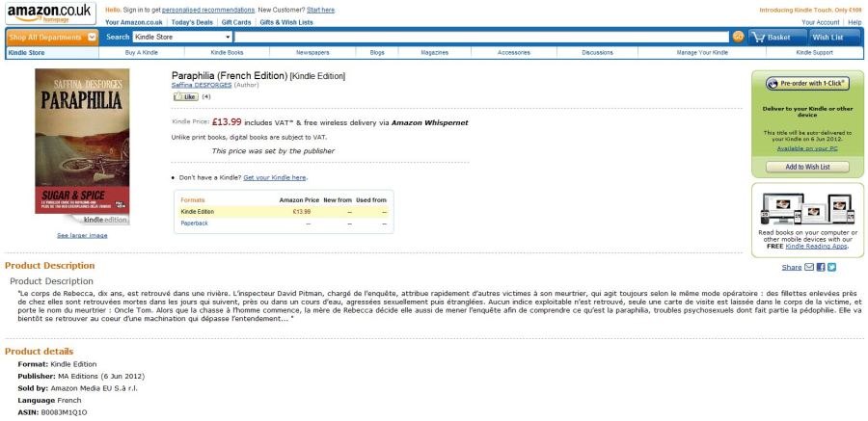Click the Add to Wish List button
The height and width of the screenshot is (421, 868).
click(807, 167)
